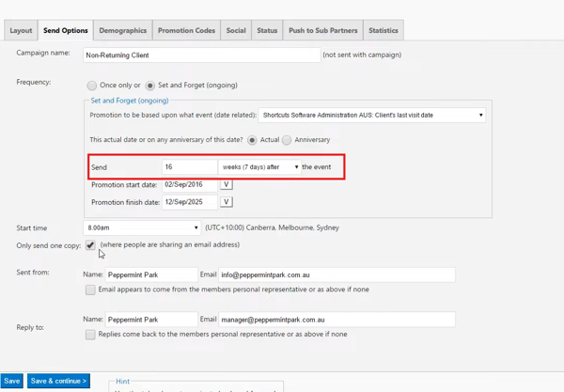The height and width of the screenshot is (392, 564).
Task: Toggle the Only send one copy checkbox
Action: click(x=90, y=245)
